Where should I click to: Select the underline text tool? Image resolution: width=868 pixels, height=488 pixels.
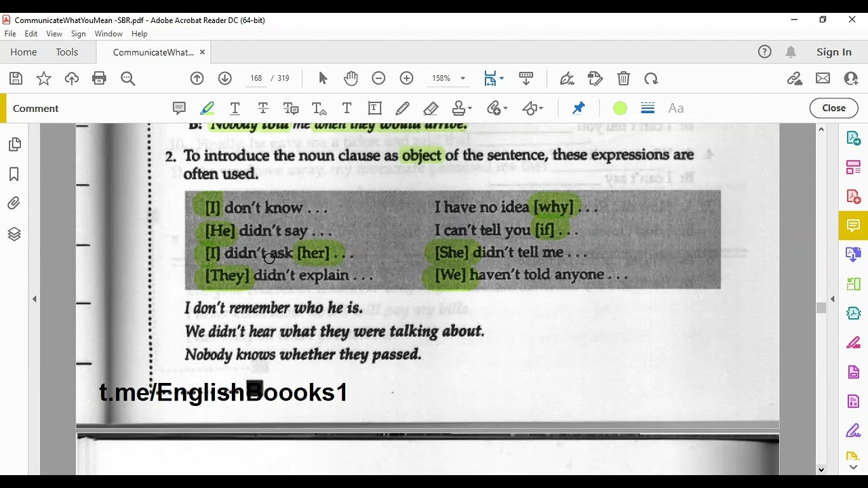(235, 108)
